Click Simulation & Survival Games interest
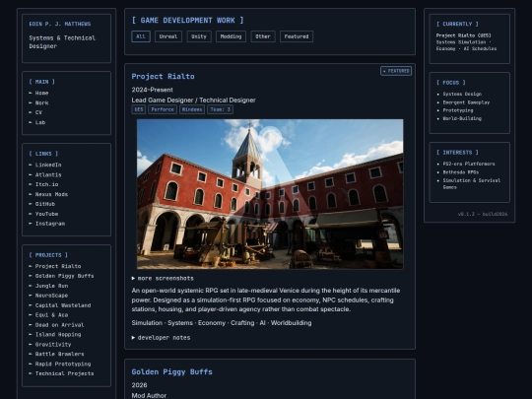 point(472,183)
